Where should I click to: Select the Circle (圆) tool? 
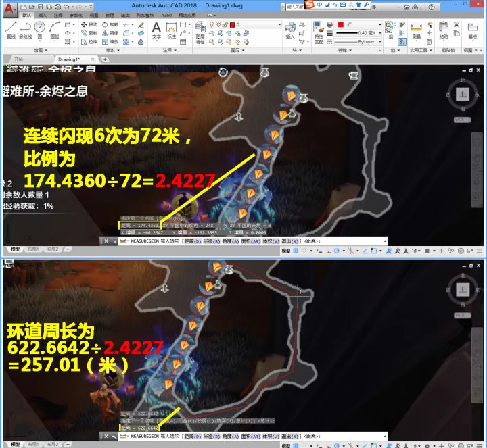point(40,30)
